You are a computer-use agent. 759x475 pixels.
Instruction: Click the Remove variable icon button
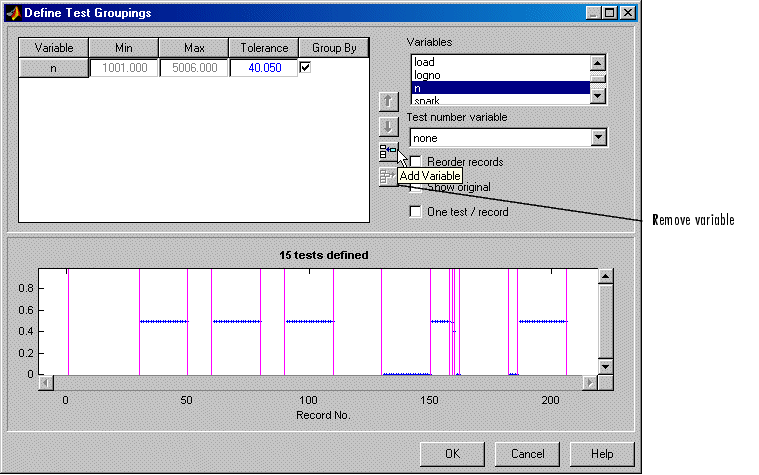click(387, 177)
